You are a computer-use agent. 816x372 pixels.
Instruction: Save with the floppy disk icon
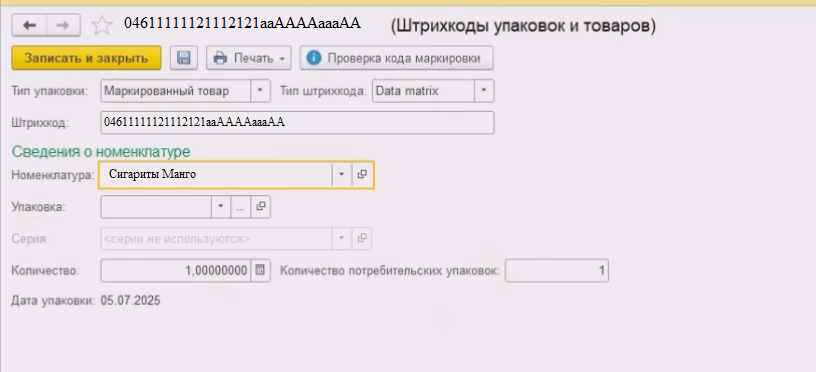(x=184, y=58)
